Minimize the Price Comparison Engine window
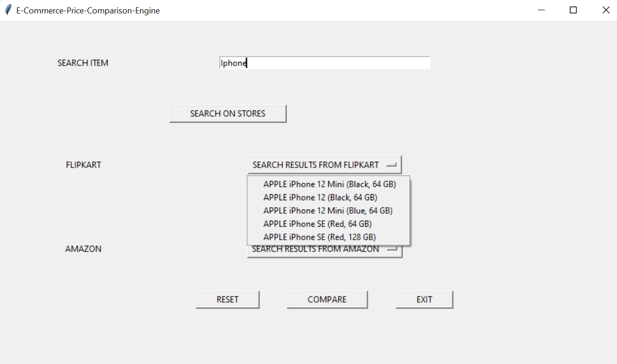Image resolution: width=617 pixels, height=364 pixels. pyautogui.click(x=541, y=10)
